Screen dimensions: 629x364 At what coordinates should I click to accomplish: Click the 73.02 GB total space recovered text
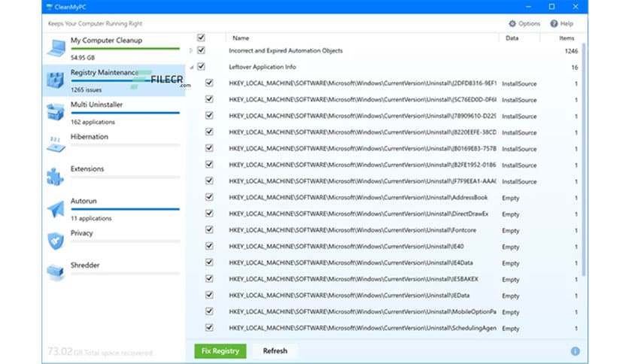tap(100, 352)
